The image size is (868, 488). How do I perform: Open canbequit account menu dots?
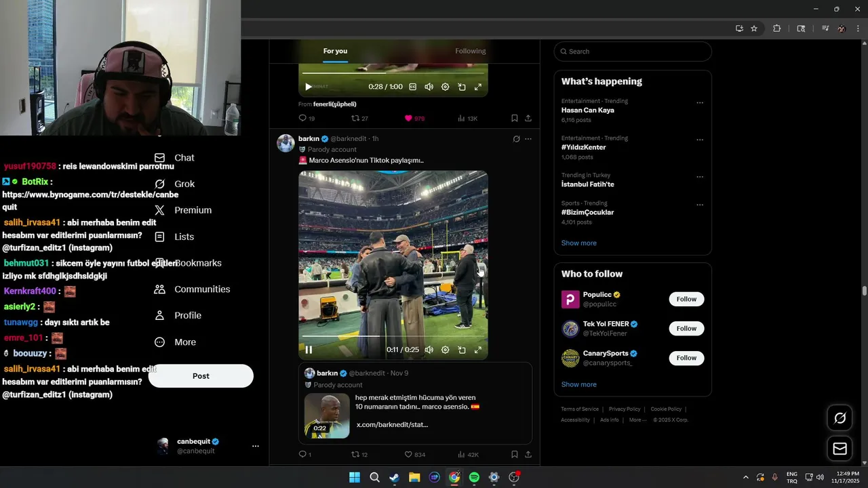click(x=256, y=446)
